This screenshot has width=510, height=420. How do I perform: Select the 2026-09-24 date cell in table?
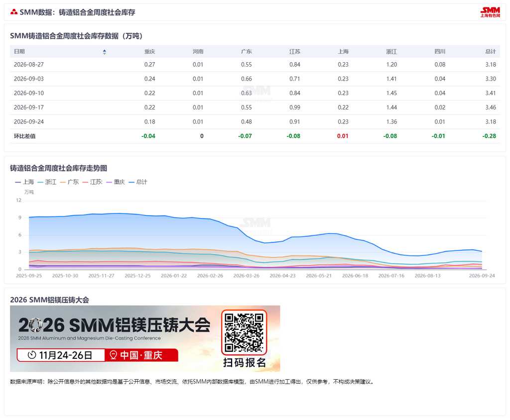click(28, 122)
